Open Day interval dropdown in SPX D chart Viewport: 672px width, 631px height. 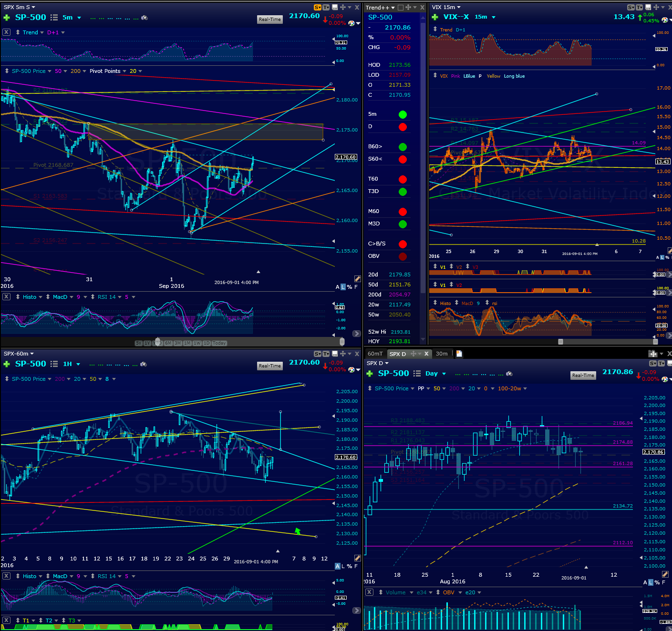[444, 374]
